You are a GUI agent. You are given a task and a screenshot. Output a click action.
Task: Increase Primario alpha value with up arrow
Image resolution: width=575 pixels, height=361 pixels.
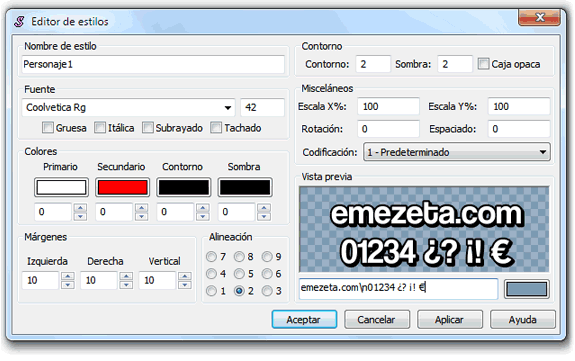pyautogui.click(x=80, y=208)
